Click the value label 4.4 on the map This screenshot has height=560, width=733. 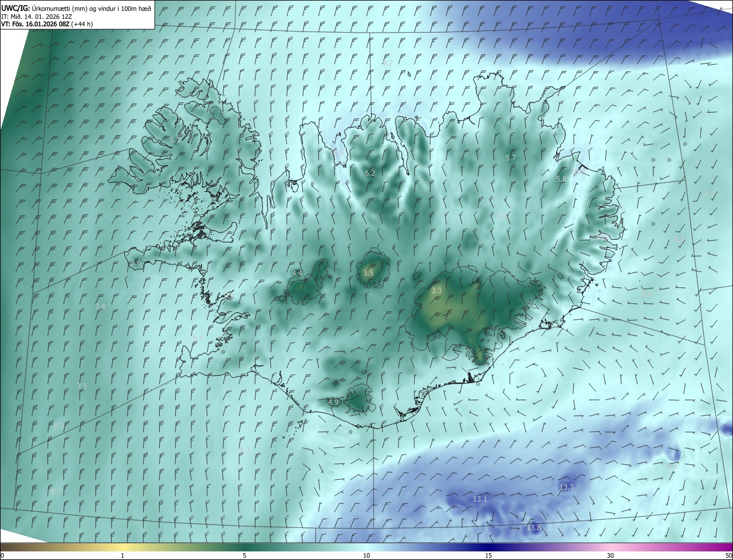297,273
